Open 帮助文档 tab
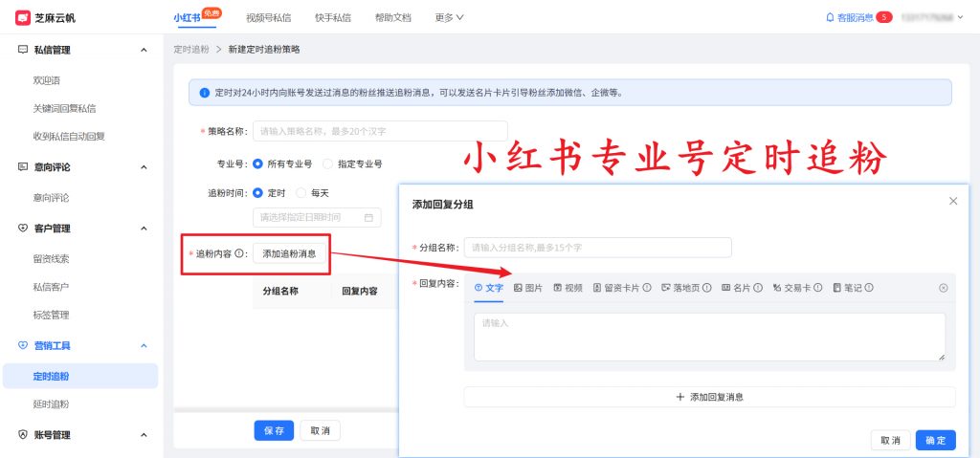This screenshot has height=458, width=980. (x=393, y=17)
